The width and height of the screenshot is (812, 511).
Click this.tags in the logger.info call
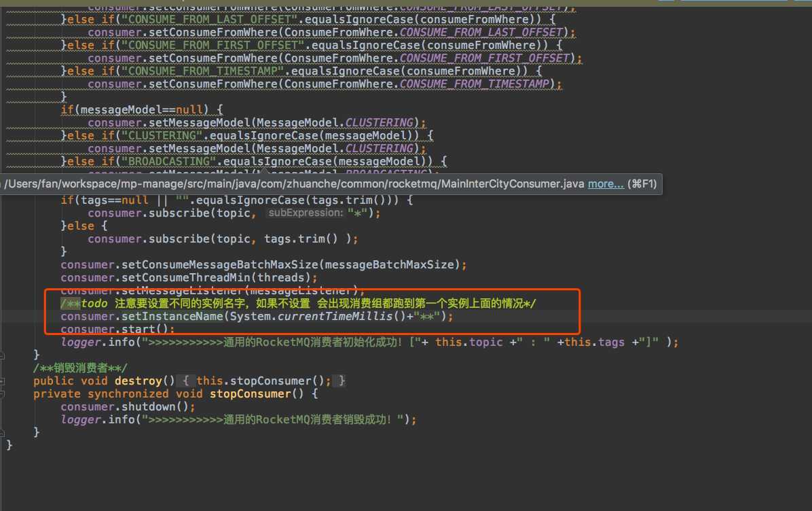point(595,342)
